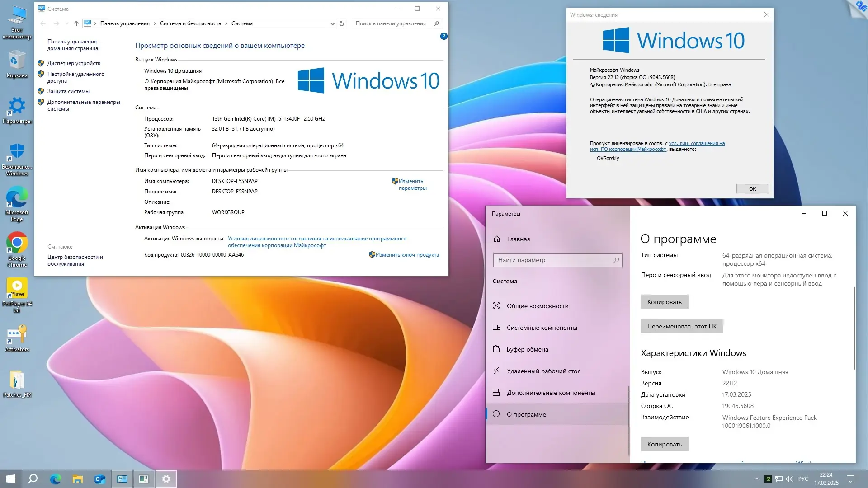Open the Изменить ключ продукта link

(x=406, y=254)
